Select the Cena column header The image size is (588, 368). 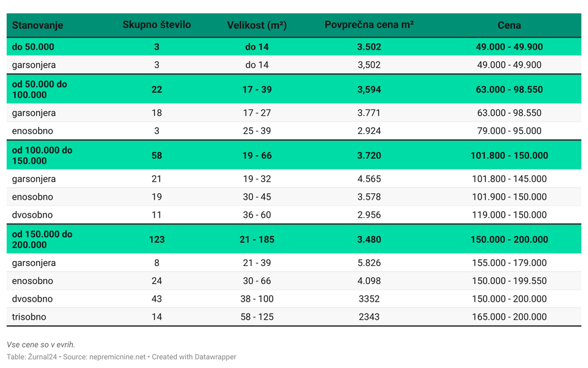point(509,26)
